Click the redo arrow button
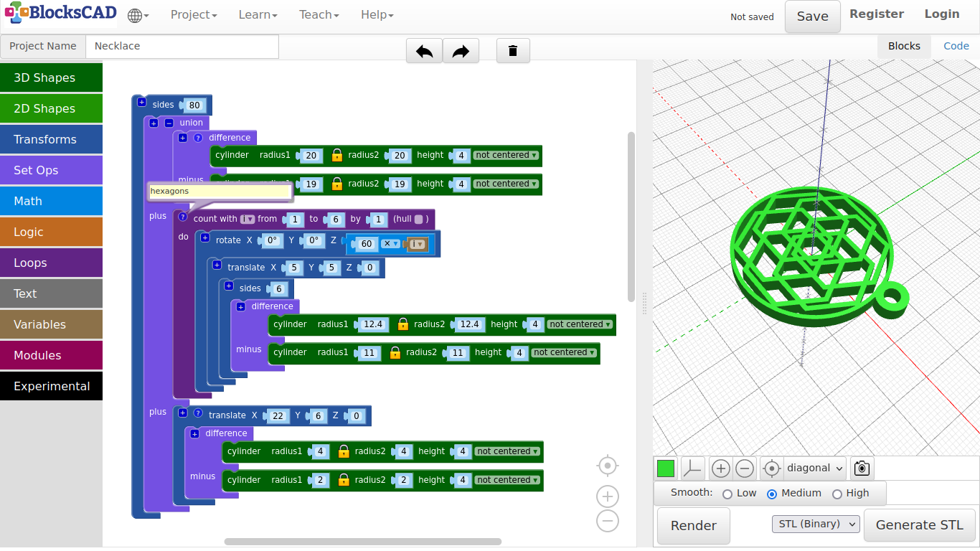This screenshot has height=551, width=980. [x=461, y=51]
